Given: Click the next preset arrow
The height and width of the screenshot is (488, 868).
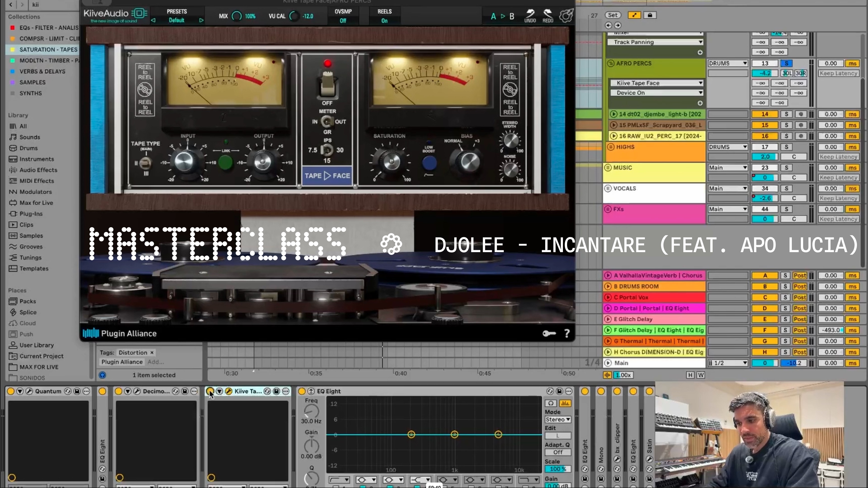Looking at the screenshot, I should pos(201,20).
